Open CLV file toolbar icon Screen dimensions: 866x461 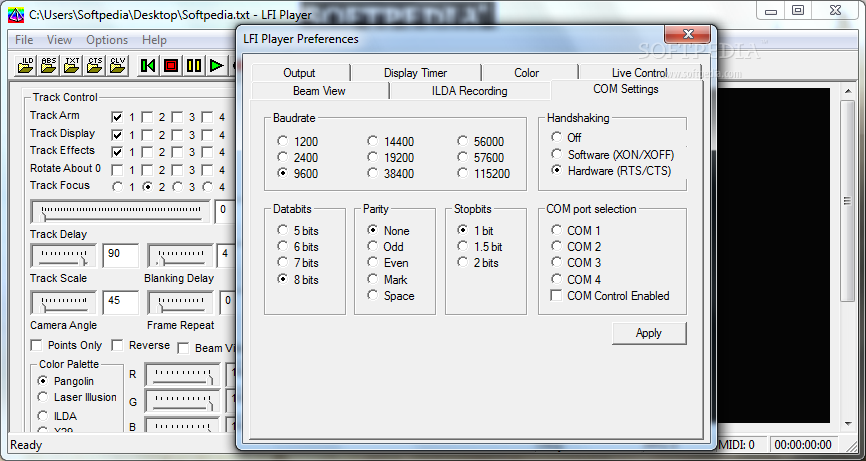click(x=118, y=66)
